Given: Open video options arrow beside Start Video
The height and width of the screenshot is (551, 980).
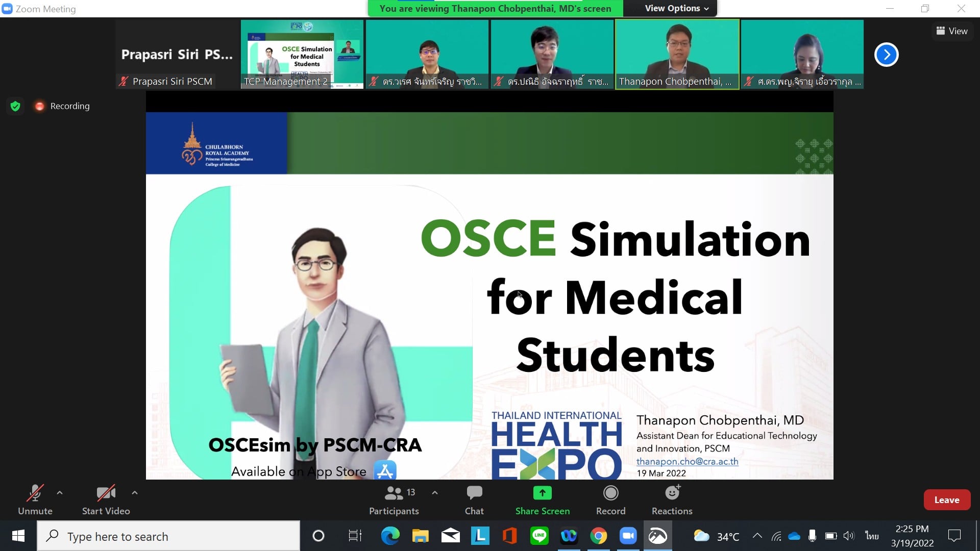Looking at the screenshot, I should 135,493.
